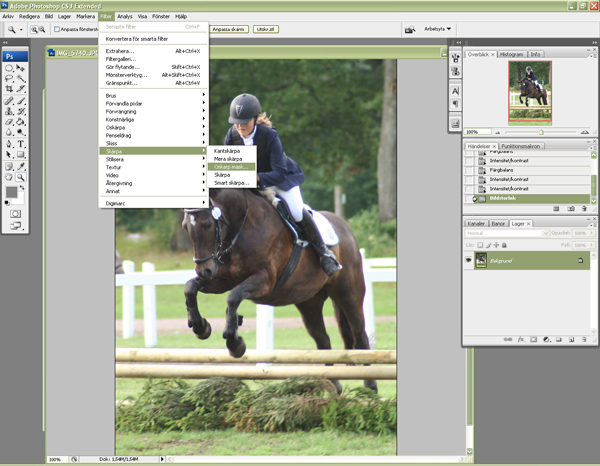Screen dimensions: 600x466
Task: Select the Rectangle shape tool
Action: point(21,155)
